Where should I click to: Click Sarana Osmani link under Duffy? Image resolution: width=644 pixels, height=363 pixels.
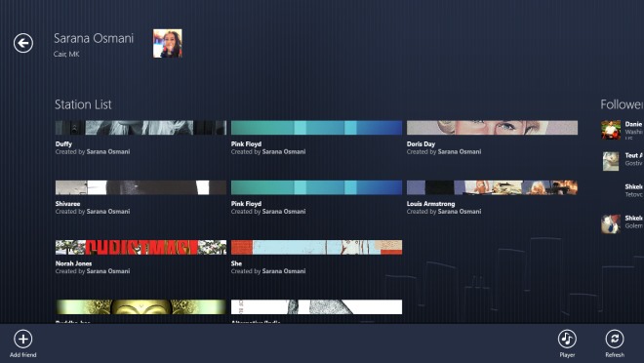click(x=108, y=151)
